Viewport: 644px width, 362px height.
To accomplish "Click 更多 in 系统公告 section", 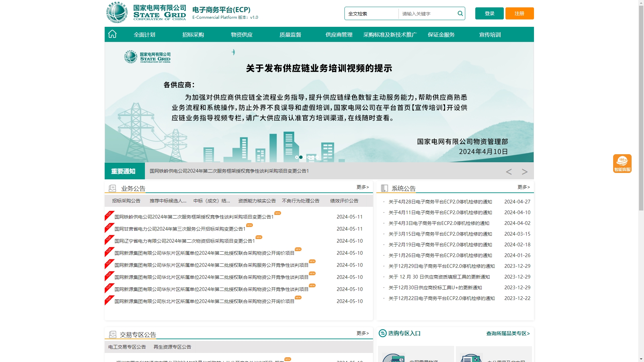I will pyautogui.click(x=524, y=187).
